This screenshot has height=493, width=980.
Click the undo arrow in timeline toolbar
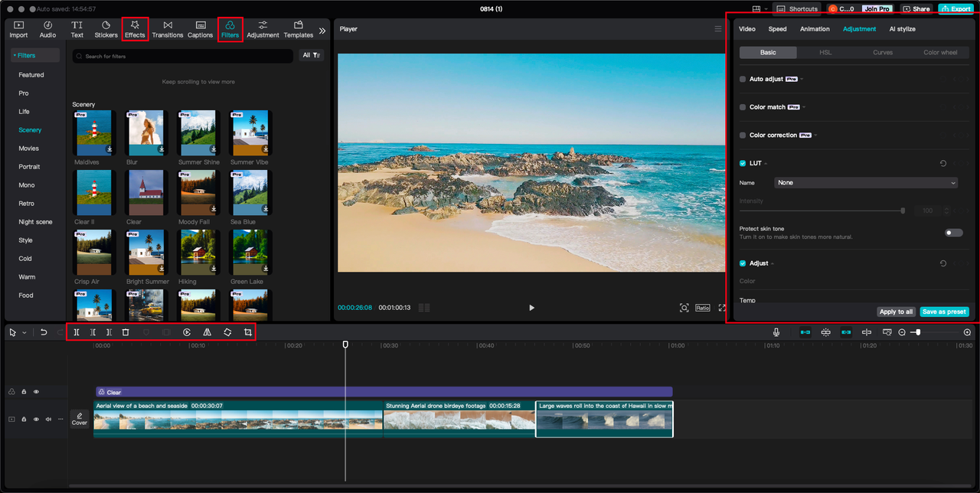coord(44,332)
